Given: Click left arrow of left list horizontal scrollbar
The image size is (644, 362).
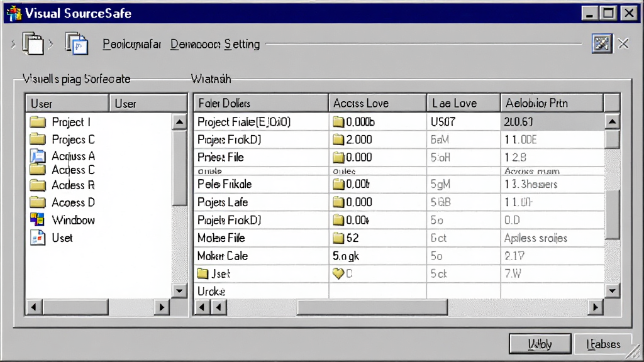Looking at the screenshot, I should [34, 307].
